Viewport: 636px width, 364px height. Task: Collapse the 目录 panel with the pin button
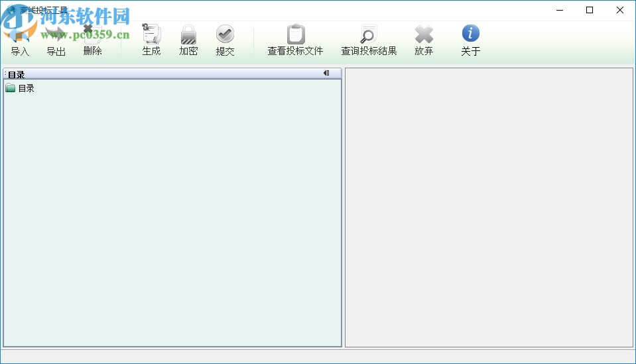(326, 73)
